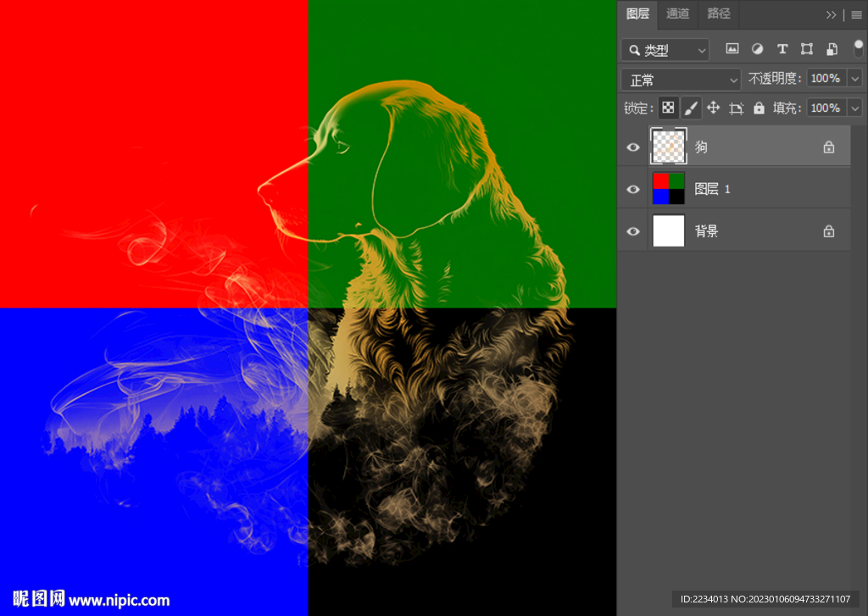Image resolution: width=868 pixels, height=616 pixels.
Task: Click the 图层 1 layer name
Action: point(712,189)
